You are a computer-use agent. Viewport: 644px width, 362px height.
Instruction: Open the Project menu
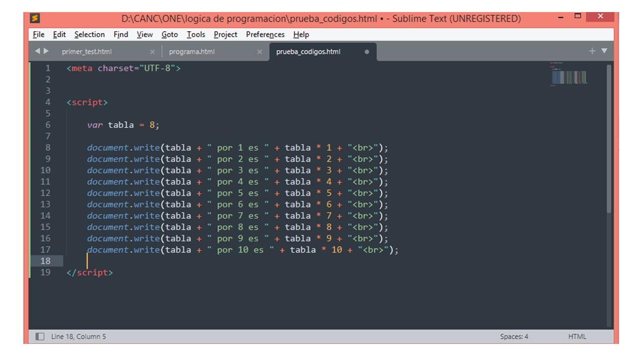point(225,34)
